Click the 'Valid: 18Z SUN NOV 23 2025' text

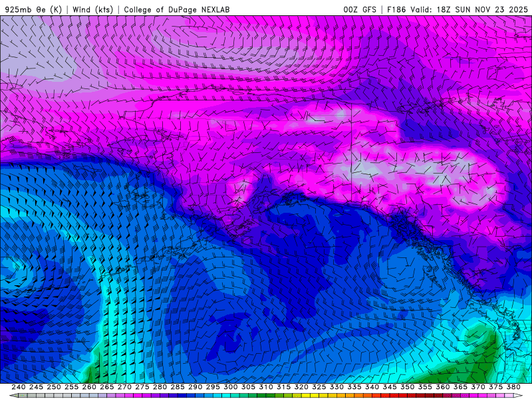point(469,9)
